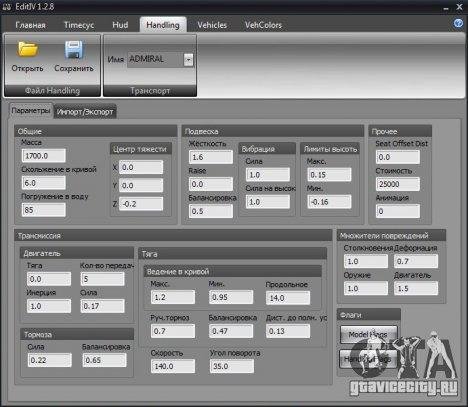This screenshot has width=468, height=407.
Task: Click the Масса field showing 1700.0
Action: [x=44, y=156]
